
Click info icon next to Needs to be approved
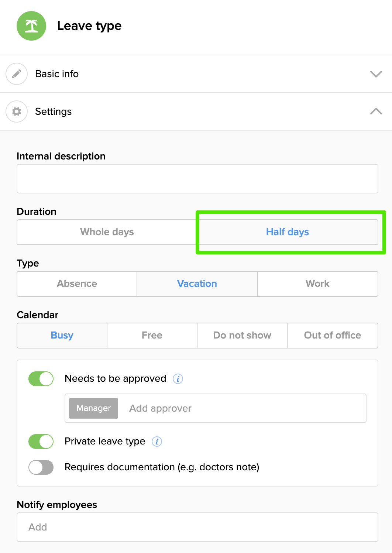click(x=178, y=379)
